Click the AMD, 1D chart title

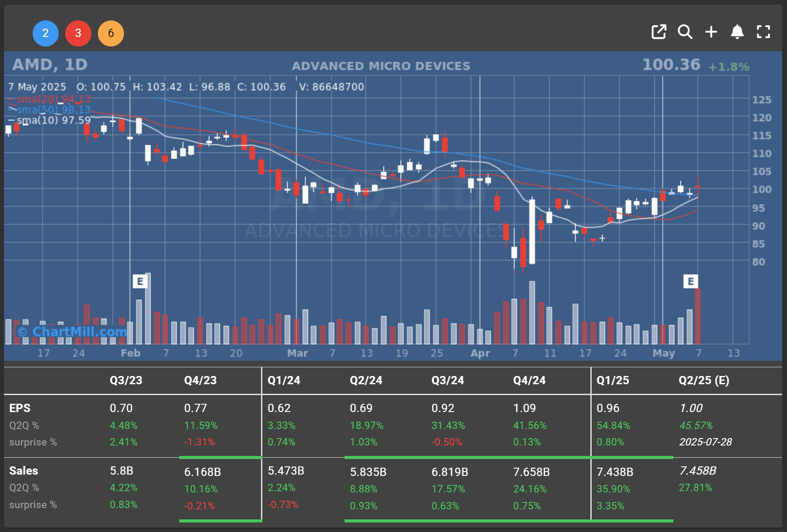pyautogui.click(x=50, y=65)
